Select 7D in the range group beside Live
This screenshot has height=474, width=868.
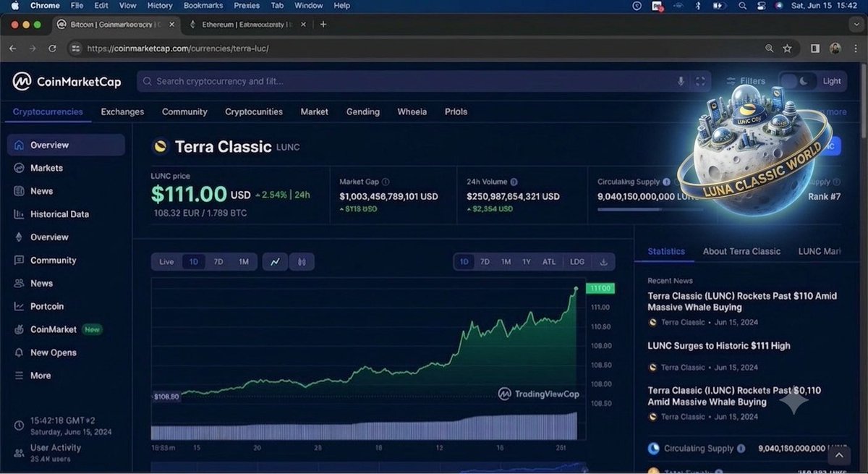click(218, 261)
